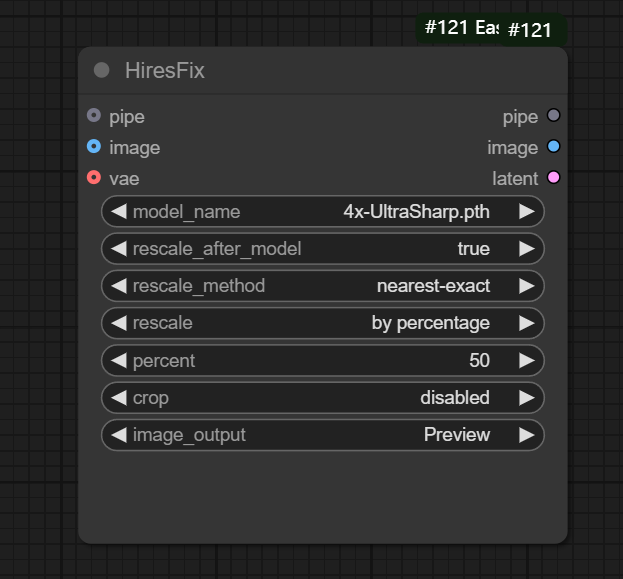Click the red vae input connector

coord(94,178)
